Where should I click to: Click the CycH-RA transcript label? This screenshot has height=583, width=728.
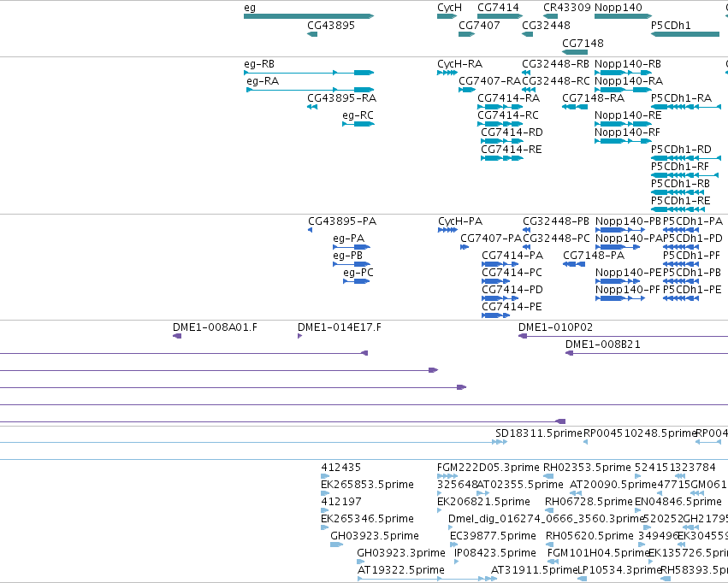tap(459, 64)
